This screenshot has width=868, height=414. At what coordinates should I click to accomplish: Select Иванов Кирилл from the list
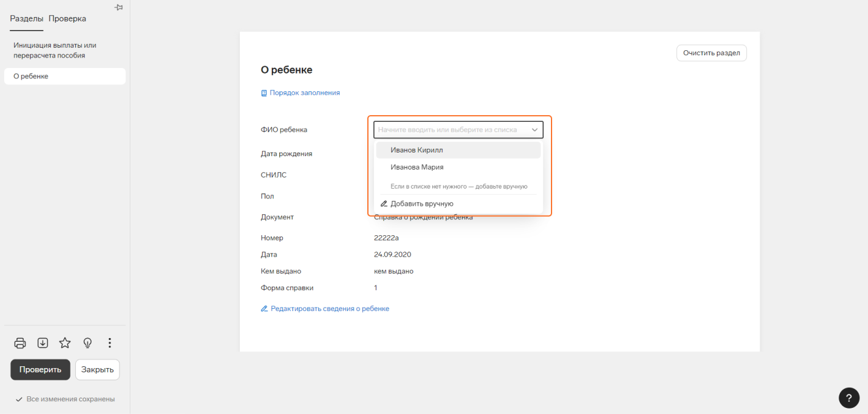pyautogui.click(x=416, y=150)
